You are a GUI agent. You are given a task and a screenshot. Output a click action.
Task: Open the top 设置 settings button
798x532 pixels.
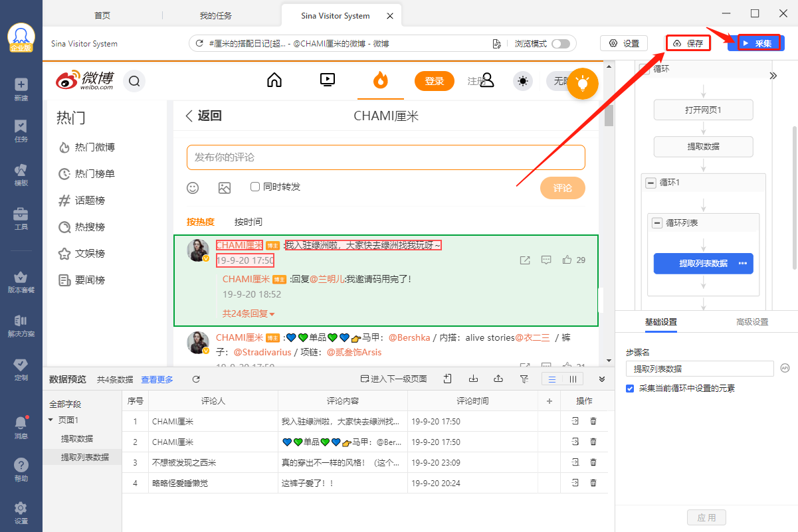pyautogui.click(x=624, y=43)
